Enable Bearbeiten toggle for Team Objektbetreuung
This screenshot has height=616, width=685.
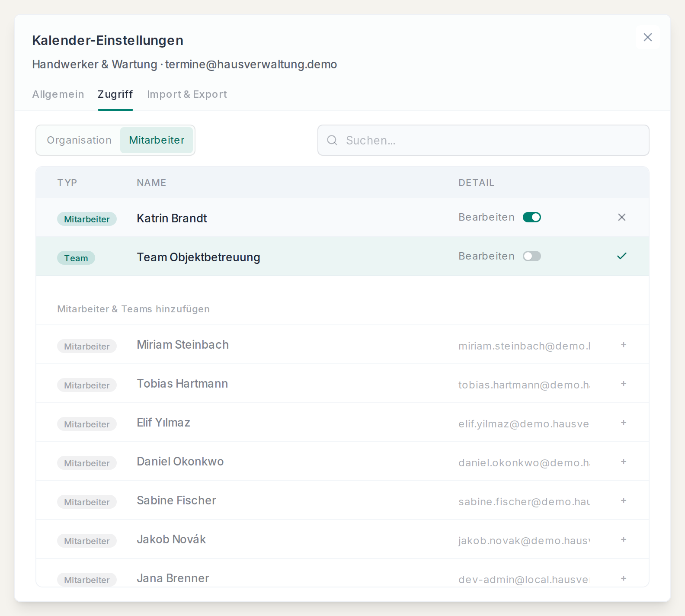click(x=532, y=256)
